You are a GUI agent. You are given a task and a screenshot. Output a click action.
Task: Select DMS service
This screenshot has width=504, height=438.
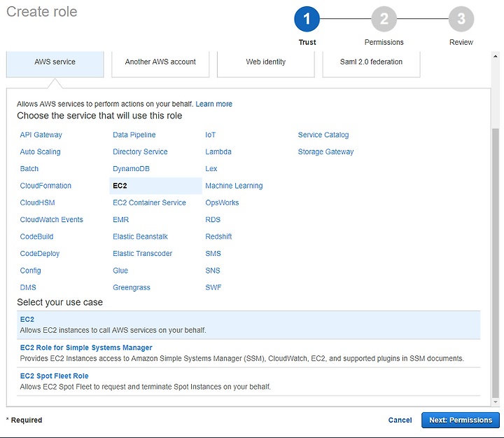pos(28,287)
